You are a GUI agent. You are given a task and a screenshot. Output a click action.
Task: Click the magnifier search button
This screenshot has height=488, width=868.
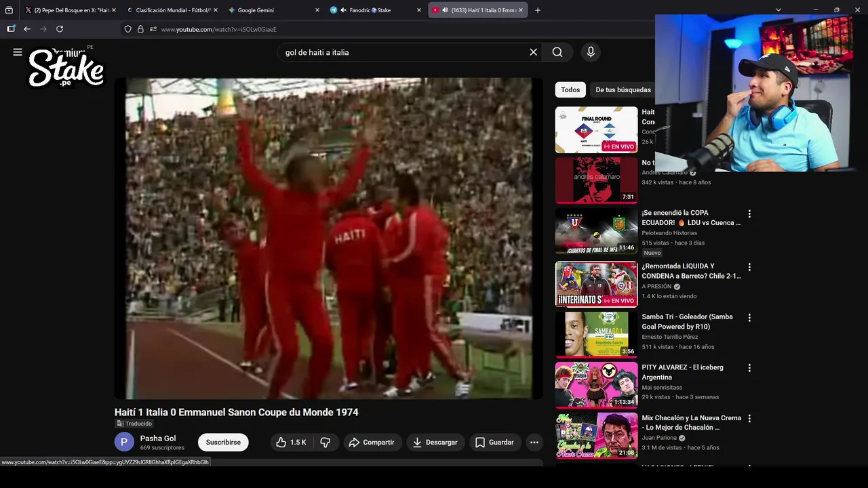[557, 52]
